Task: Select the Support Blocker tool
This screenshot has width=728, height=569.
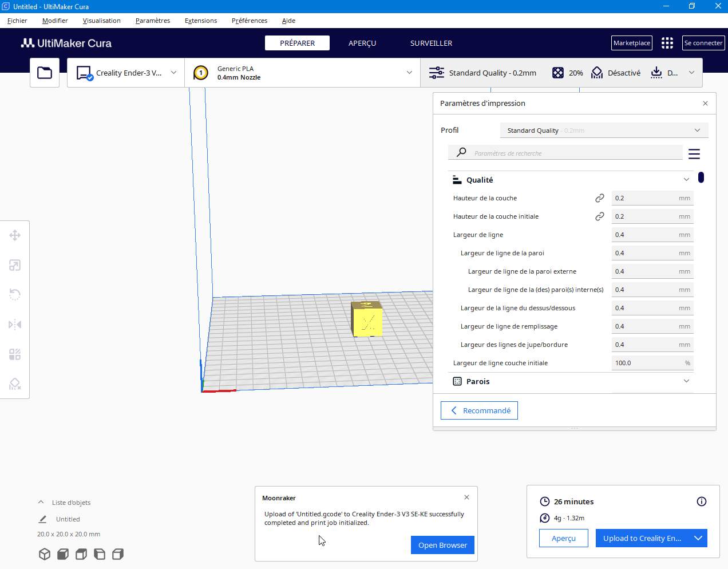Action: [15, 384]
